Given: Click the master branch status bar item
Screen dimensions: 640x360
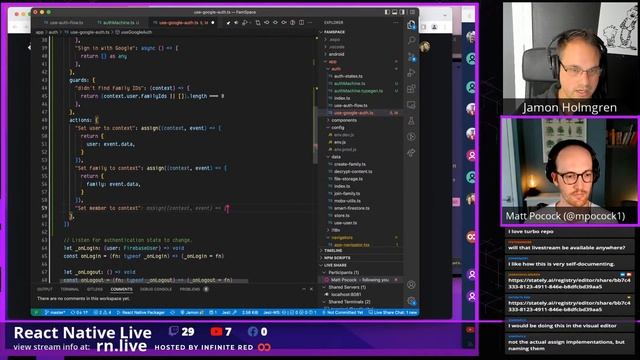Looking at the screenshot, I should 55,313.
